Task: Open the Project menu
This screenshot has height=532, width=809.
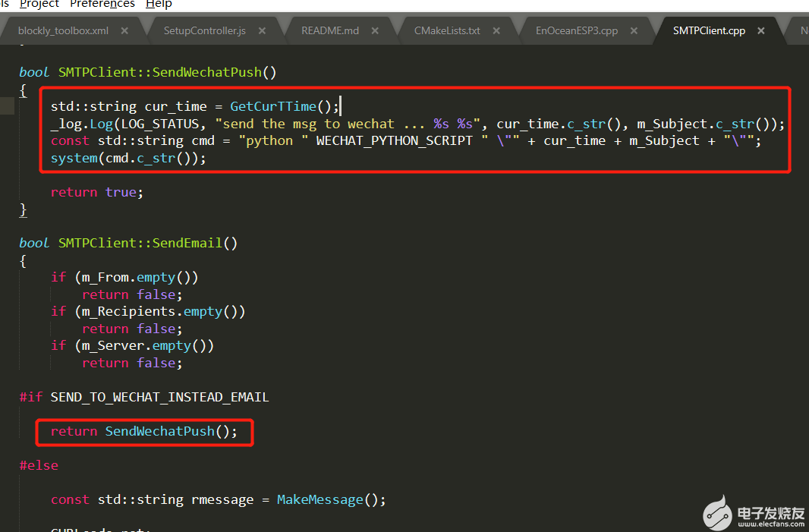Action: pyautogui.click(x=39, y=4)
